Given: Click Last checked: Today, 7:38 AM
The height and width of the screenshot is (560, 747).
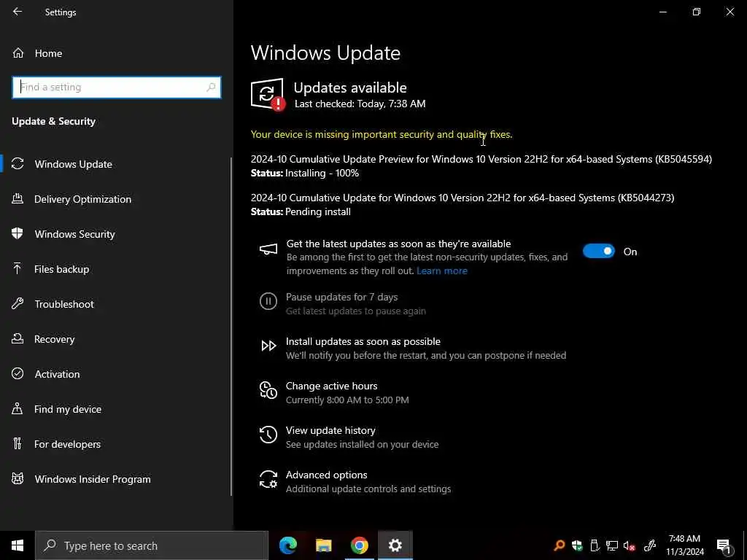Looking at the screenshot, I should point(360,104).
